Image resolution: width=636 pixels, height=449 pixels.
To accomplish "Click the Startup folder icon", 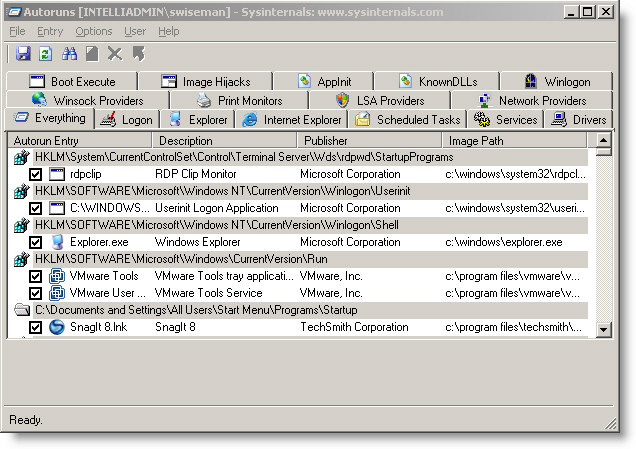I will (22, 310).
